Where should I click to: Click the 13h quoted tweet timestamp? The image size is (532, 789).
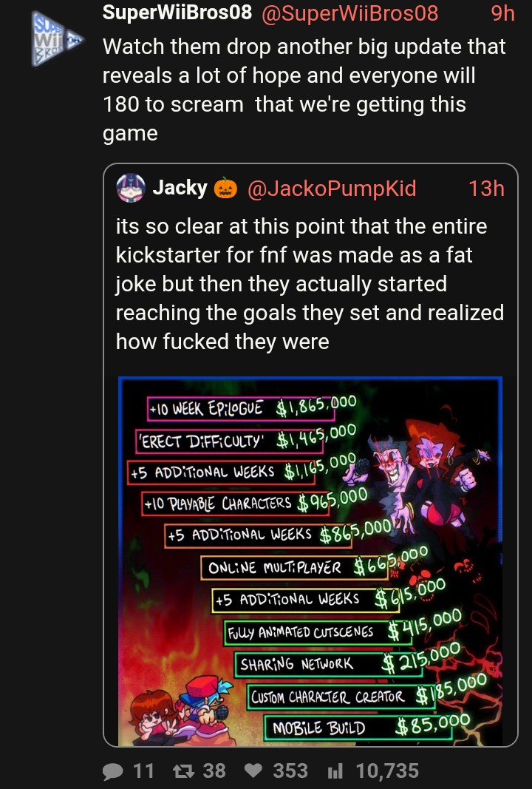coord(486,189)
